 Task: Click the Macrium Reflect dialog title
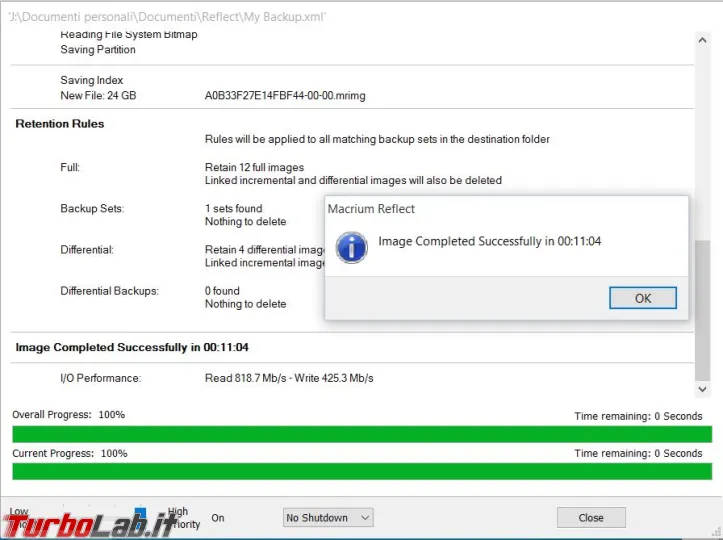click(x=371, y=209)
